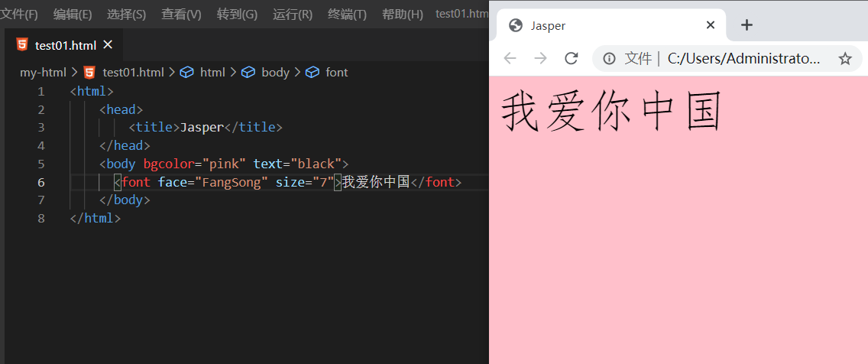This screenshot has height=364, width=868.
Task: Expand the font breadcrumb item
Action: (x=336, y=73)
